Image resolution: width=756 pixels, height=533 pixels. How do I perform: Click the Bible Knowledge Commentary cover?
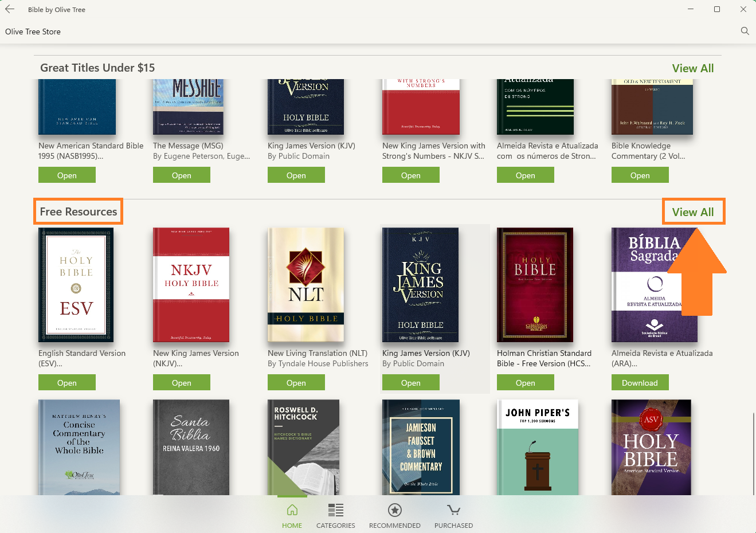tap(652, 107)
